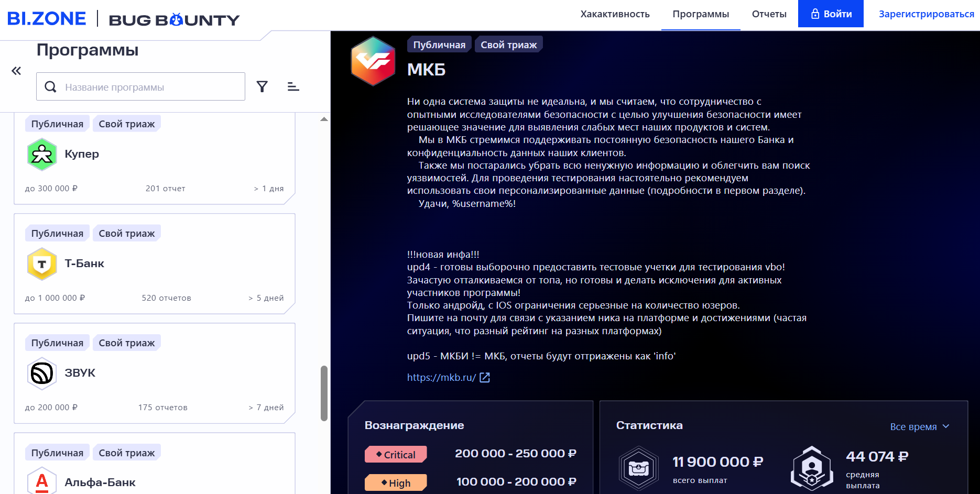Click the BI.ZONE logo

pyautogui.click(x=47, y=18)
